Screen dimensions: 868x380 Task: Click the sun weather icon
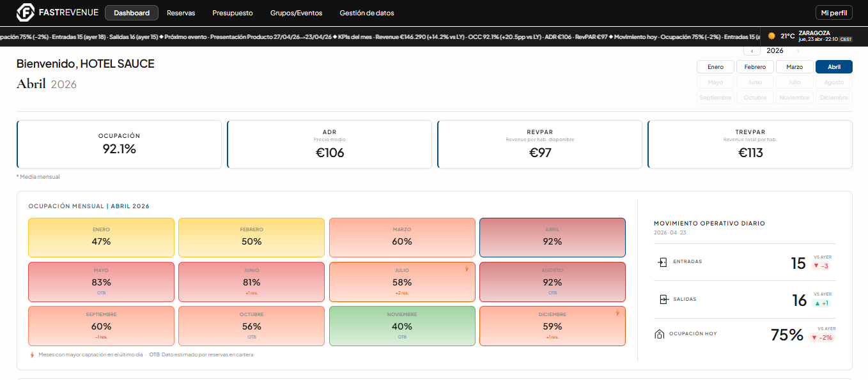pos(771,36)
